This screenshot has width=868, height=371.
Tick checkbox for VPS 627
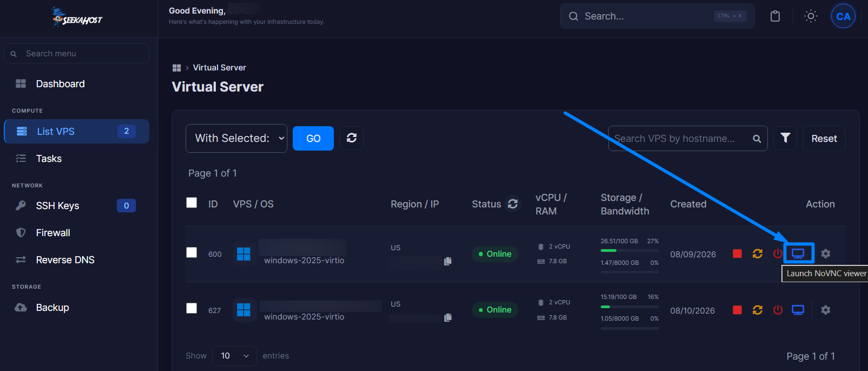tap(192, 308)
